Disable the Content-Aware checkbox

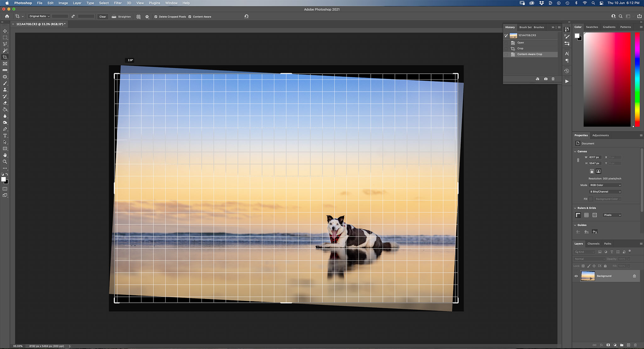(190, 17)
